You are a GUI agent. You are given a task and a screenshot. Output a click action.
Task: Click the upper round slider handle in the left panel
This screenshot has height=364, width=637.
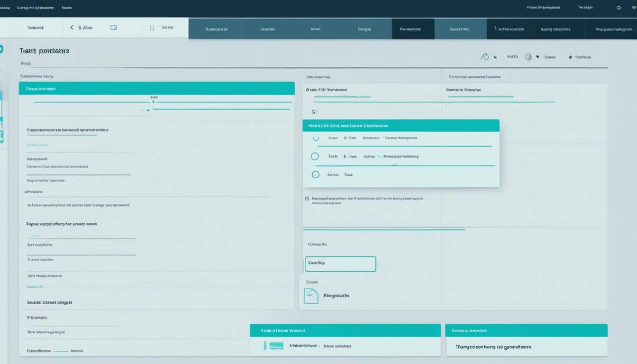[x=153, y=102]
